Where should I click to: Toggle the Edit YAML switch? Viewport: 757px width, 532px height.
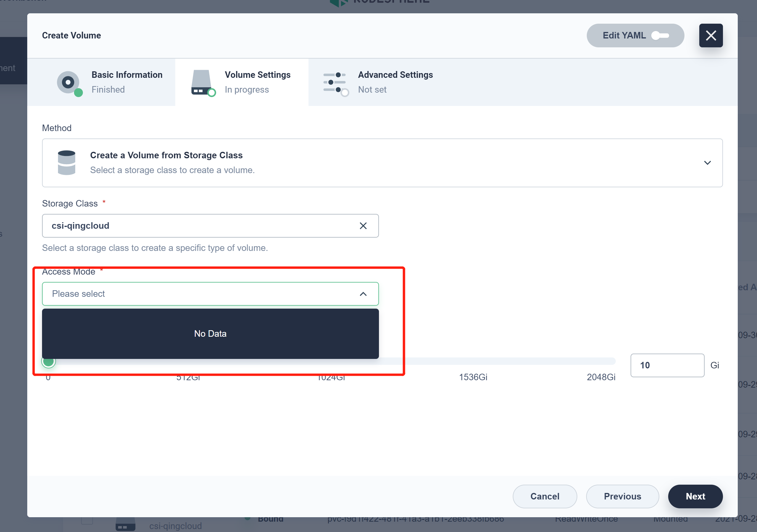tap(660, 35)
